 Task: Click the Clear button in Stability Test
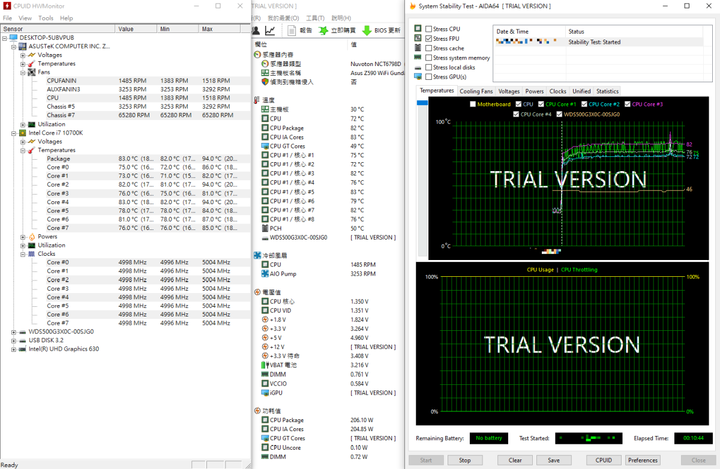click(515, 460)
